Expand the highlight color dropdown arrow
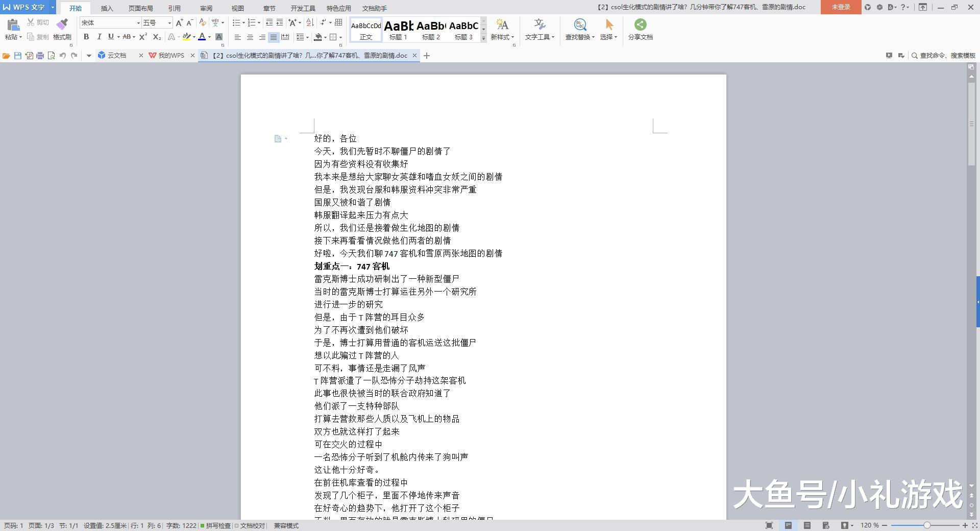980x531 pixels. pyautogui.click(x=194, y=37)
